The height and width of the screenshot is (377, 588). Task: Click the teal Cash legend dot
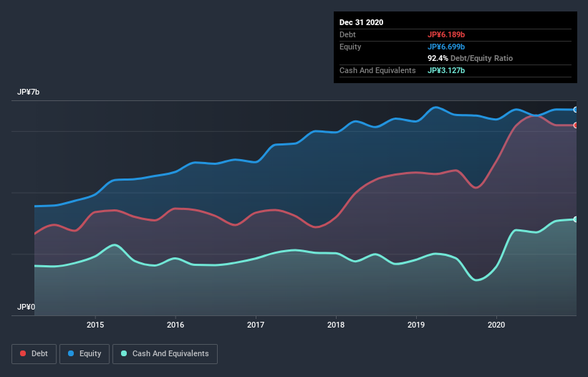coord(124,353)
